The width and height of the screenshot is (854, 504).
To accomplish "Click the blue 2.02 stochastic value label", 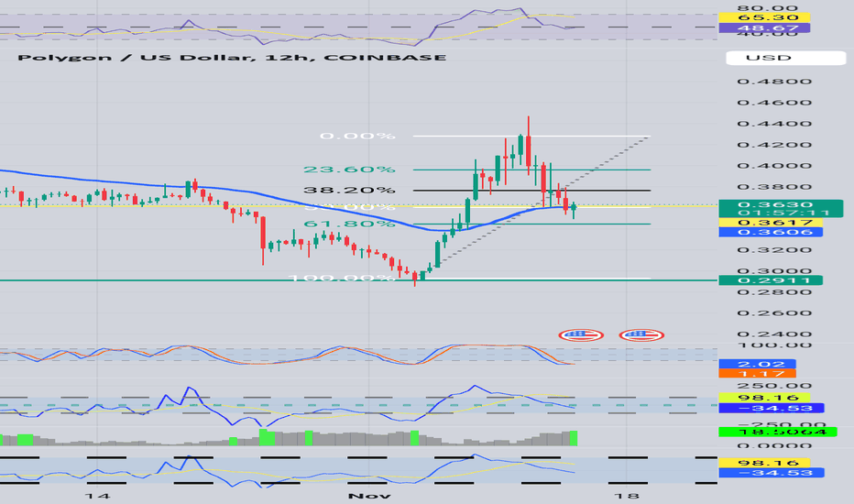I will pyautogui.click(x=757, y=364).
